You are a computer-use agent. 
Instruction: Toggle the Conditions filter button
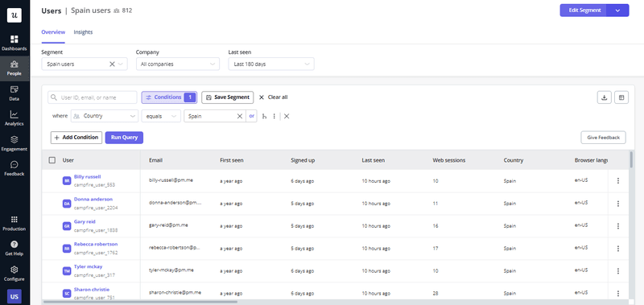169,97
